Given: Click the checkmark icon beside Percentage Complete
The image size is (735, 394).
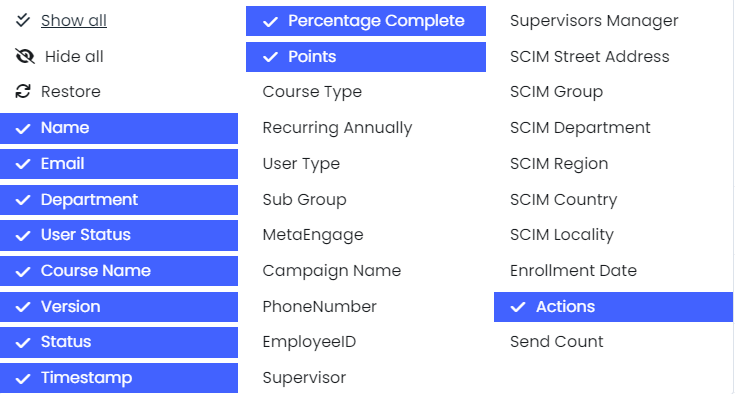Looking at the screenshot, I should pos(270,22).
